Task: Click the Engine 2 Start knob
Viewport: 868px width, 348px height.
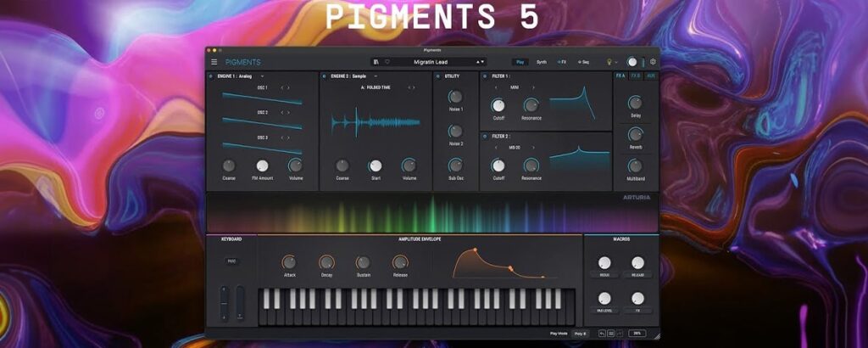Action: pos(376,166)
